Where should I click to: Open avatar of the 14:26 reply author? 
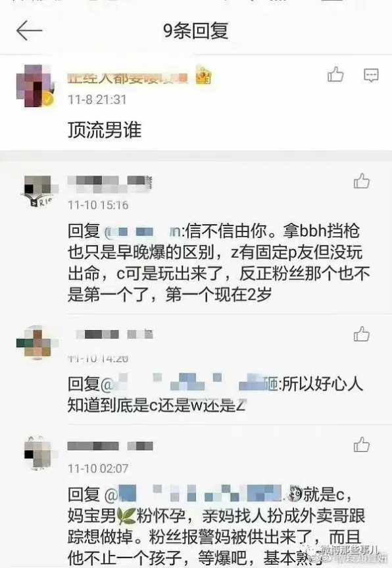click(37, 343)
